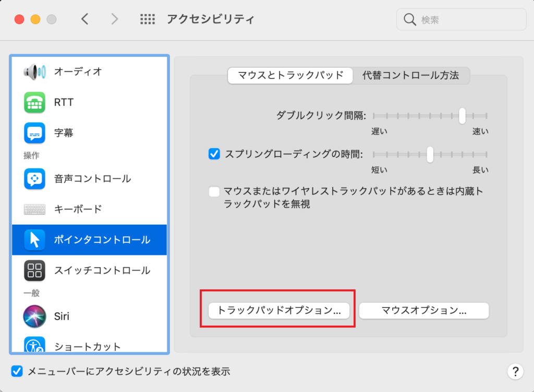Viewport: 534px width, 392px height.
Task: Select 字幕 label in sidebar
Action: tap(64, 133)
